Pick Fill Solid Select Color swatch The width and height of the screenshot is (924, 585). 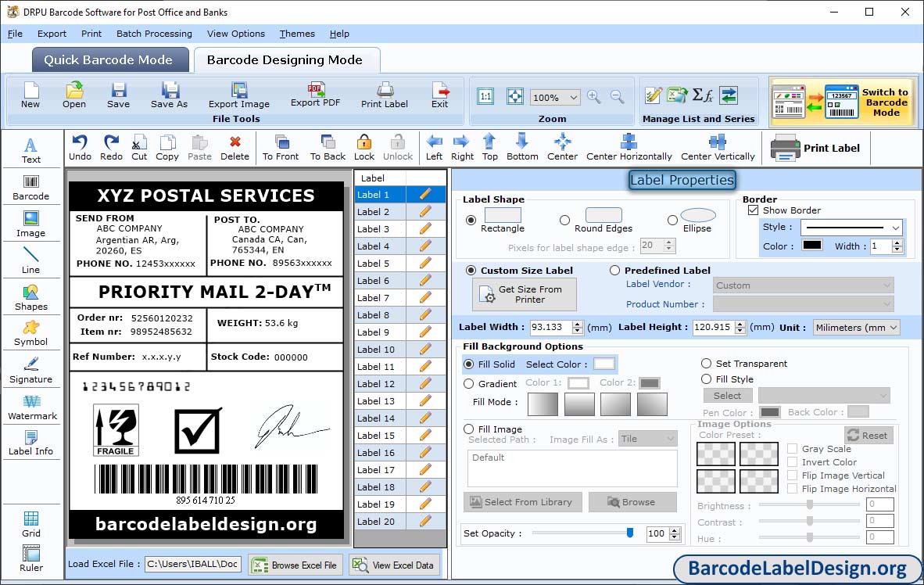click(604, 364)
